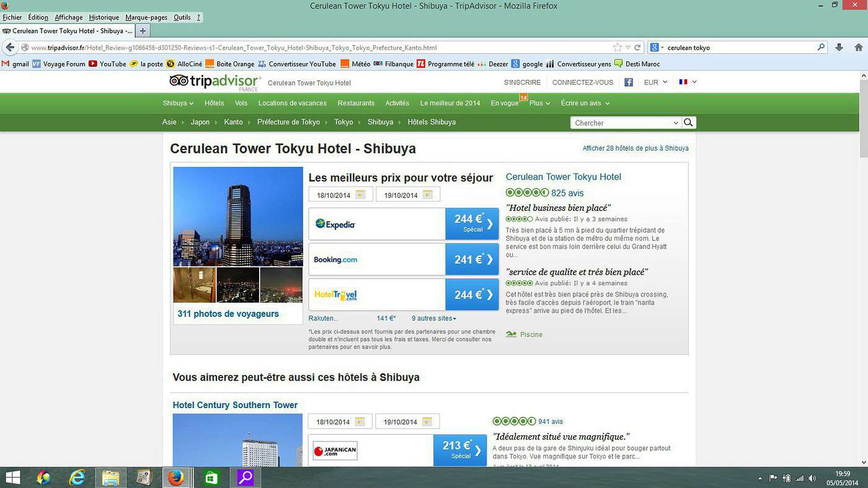Open the Édition menu

coord(38,17)
